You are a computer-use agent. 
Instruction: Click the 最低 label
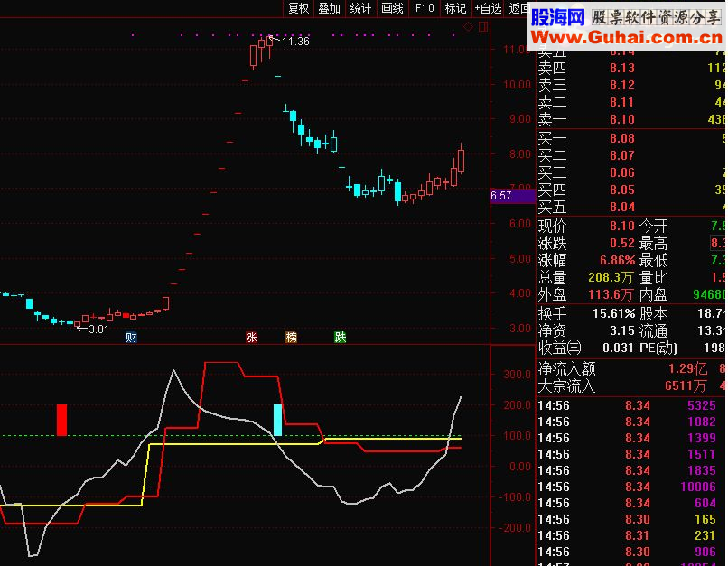coord(653,260)
